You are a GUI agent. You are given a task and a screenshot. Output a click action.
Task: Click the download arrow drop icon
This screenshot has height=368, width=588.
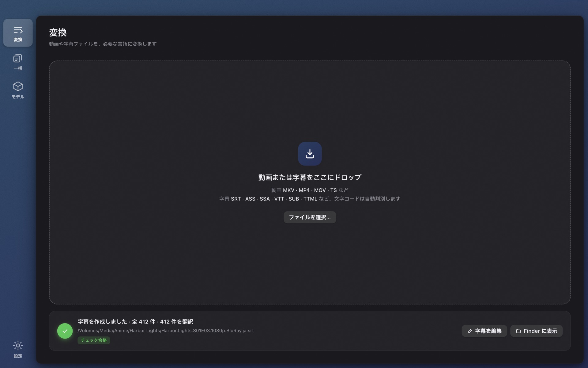coord(310,154)
